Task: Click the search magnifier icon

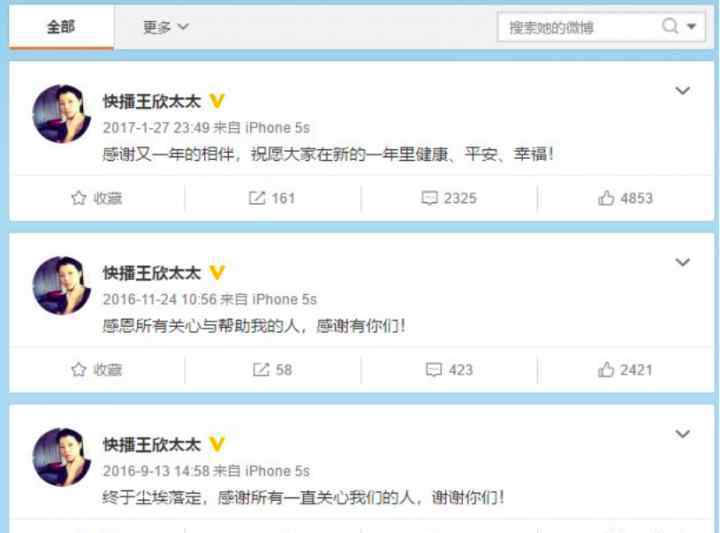Action: click(x=670, y=26)
